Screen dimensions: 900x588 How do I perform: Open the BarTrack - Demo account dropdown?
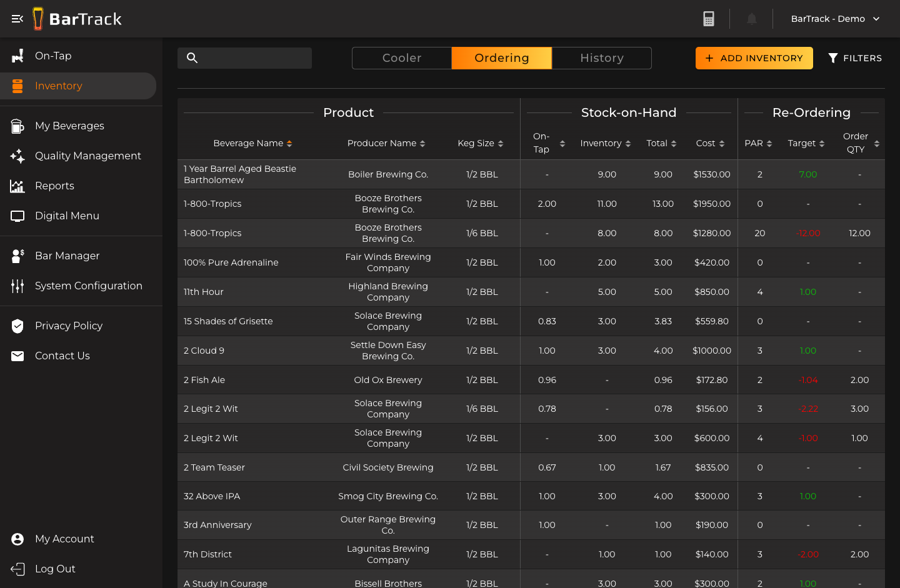[x=836, y=19]
